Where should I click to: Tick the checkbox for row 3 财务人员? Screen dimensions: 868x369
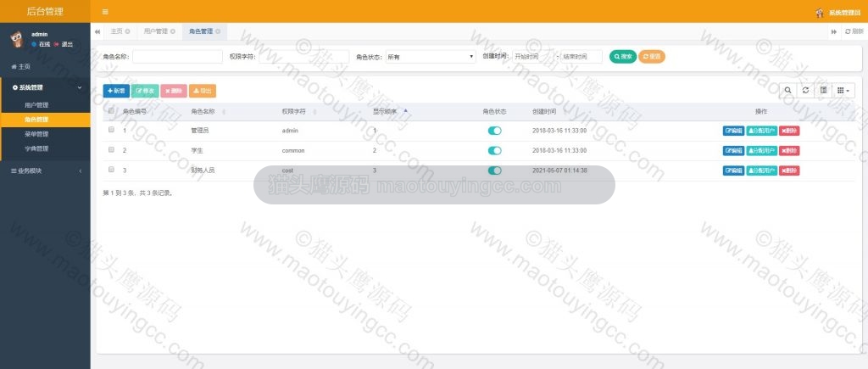click(111, 170)
